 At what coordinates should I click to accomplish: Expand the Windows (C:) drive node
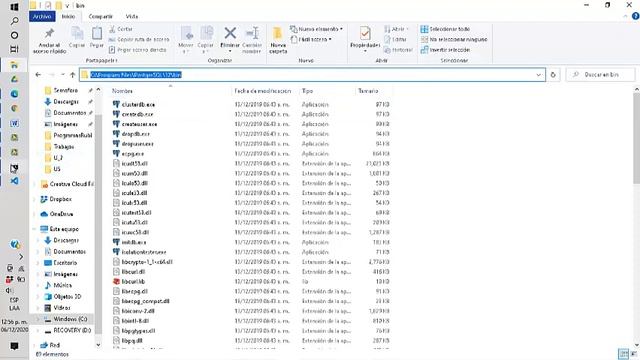coord(38,319)
